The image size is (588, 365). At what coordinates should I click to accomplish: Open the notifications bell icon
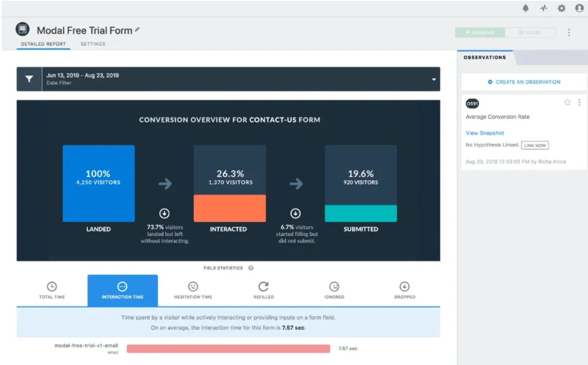[x=526, y=8]
